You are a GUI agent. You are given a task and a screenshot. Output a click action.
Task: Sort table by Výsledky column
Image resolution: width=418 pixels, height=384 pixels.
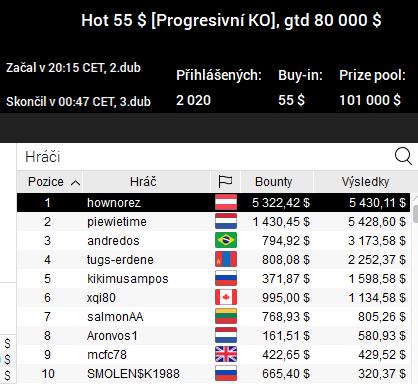pyautogui.click(x=365, y=182)
